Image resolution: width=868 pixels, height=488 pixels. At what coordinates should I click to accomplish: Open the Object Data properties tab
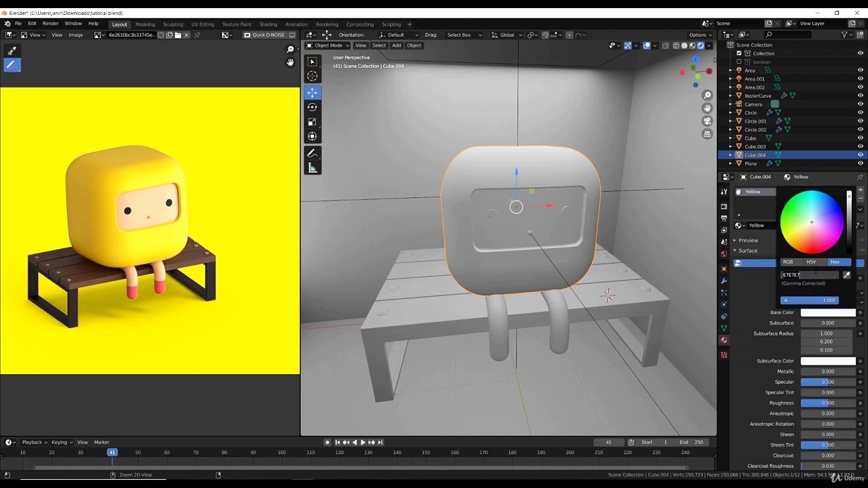coord(724,328)
